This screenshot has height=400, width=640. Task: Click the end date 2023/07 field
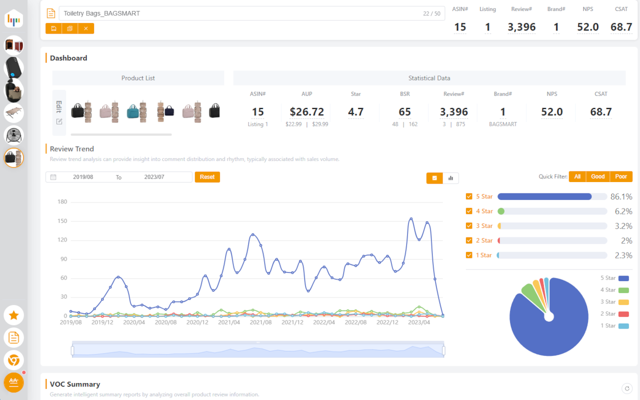[x=154, y=177]
